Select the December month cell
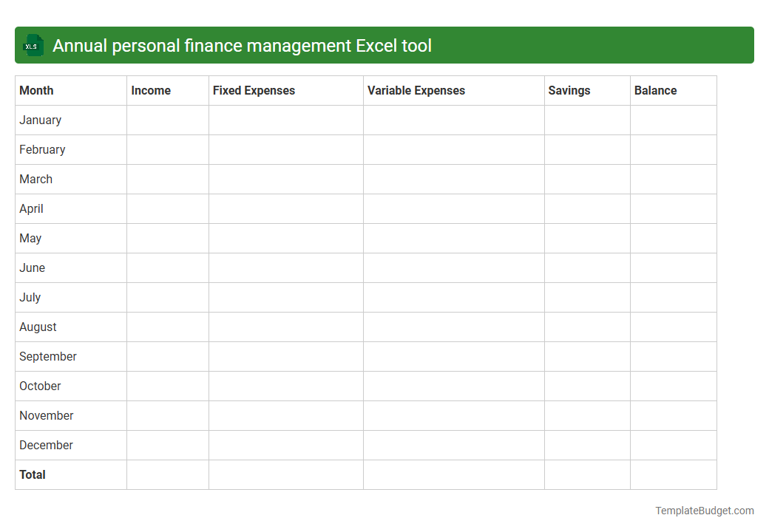This screenshot has width=769, height=532. [x=46, y=445]
